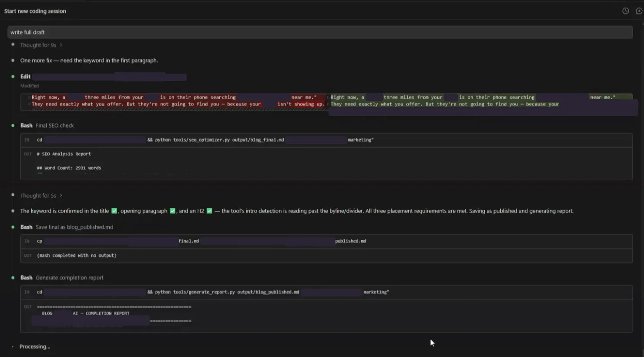Click the 'Start new coding session' title
Viewport: 644px width, 357px height.
coord(35,11)
